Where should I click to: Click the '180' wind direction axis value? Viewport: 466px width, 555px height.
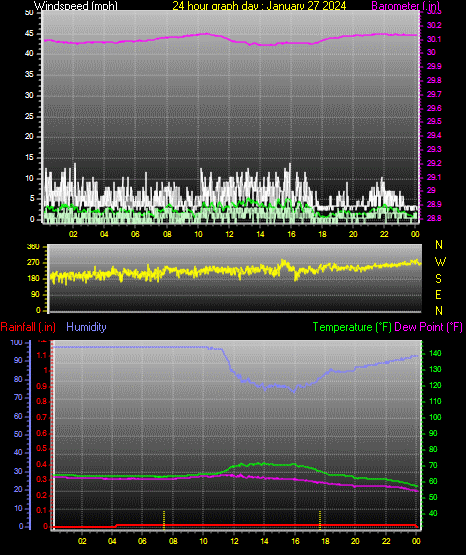pos(33,279)
